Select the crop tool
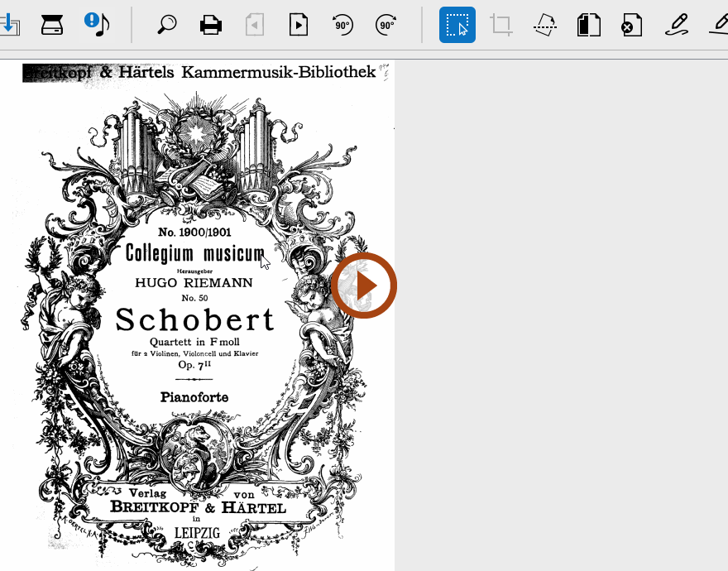 point(500,25)
